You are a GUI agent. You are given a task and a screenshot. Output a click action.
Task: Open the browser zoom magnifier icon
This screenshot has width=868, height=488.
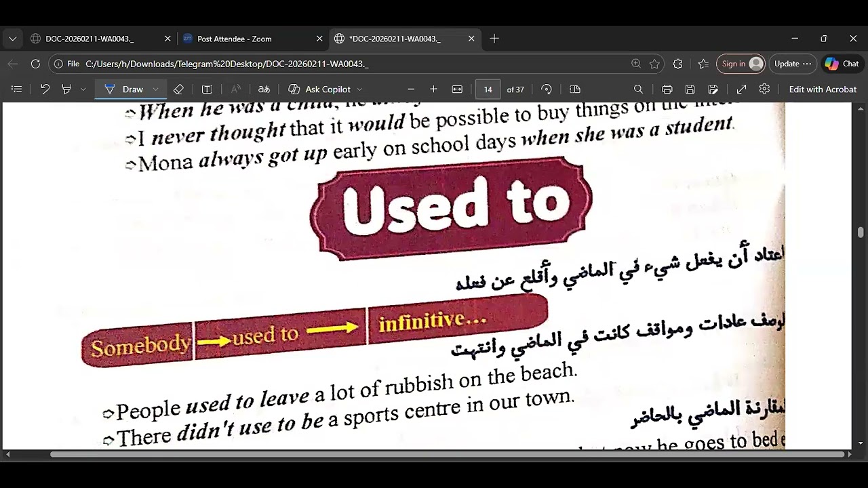pyautogui.click(x=636, y=64)
